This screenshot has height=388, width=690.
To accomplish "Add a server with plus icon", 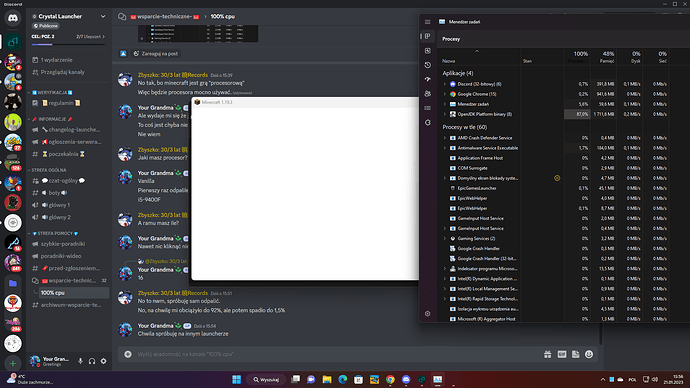I will pos(13,363).
